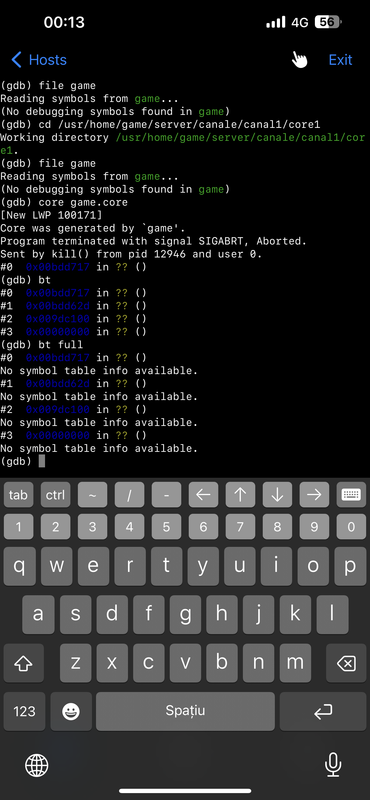Tap the letter f key
The image size is (370, 800).
[149, 614]
